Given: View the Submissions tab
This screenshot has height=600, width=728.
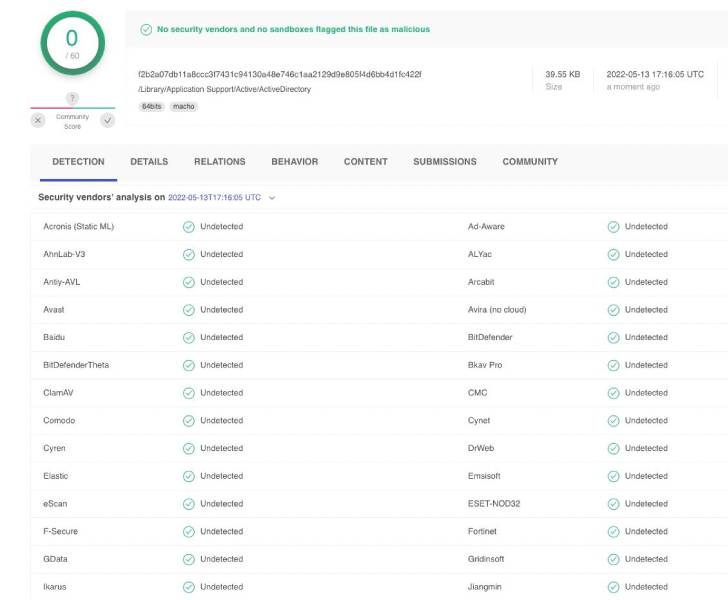Looking at the screenshot, I should (x=445, y=162).
